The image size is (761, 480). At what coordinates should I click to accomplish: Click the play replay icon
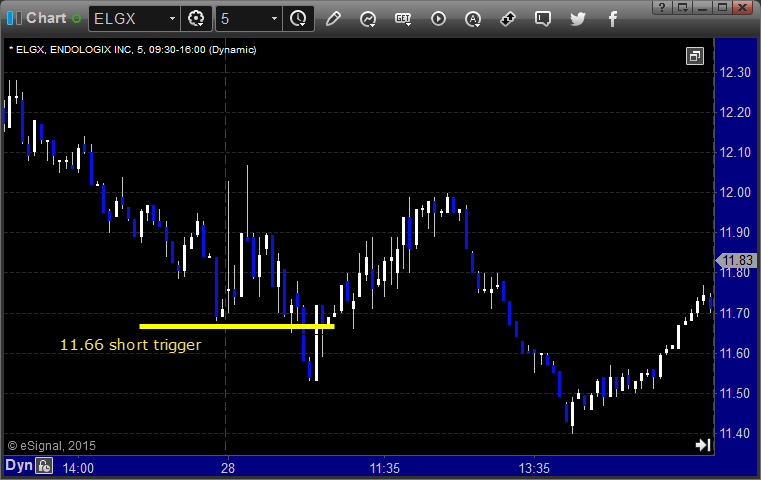[x=438, y=19]
